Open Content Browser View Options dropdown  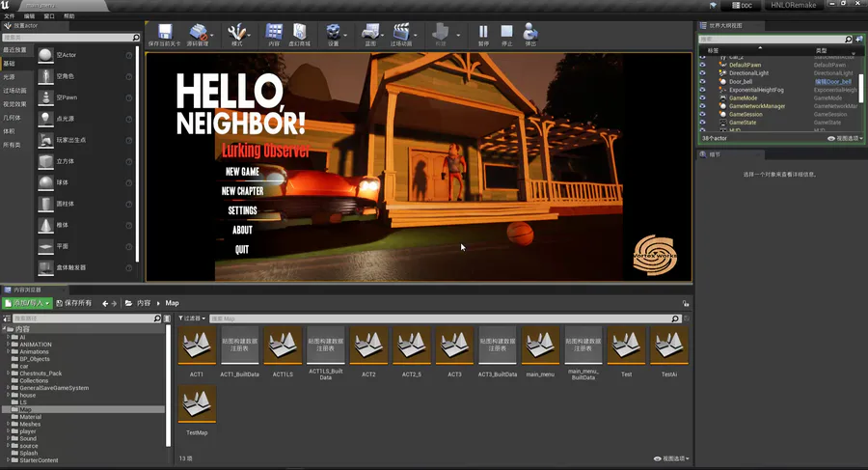click(671, 459)
